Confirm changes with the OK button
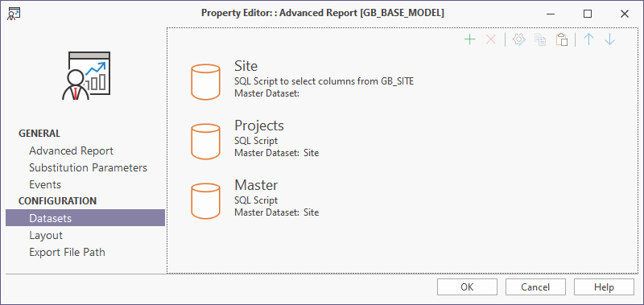This screenshot has width=644, height=305. tap(467, 287)
